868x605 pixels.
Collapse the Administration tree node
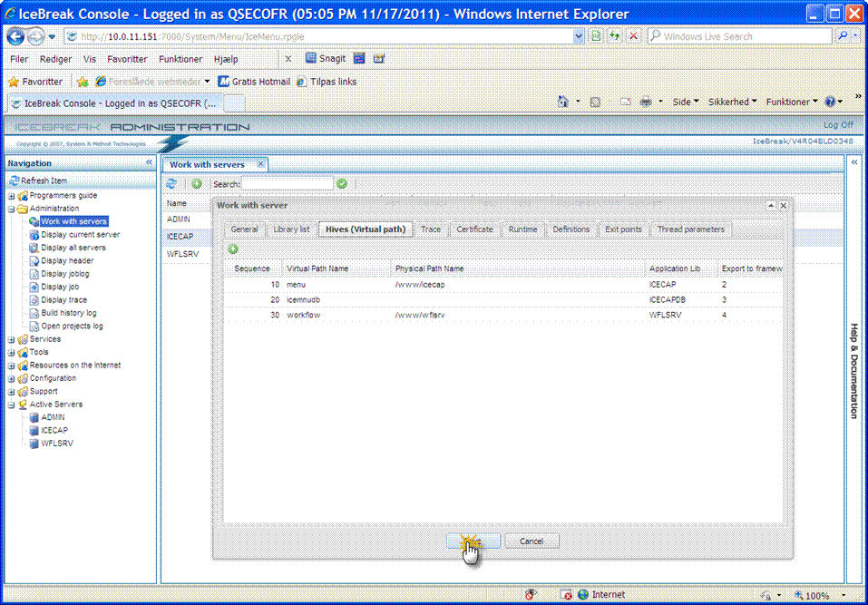(x=11, y=210)
